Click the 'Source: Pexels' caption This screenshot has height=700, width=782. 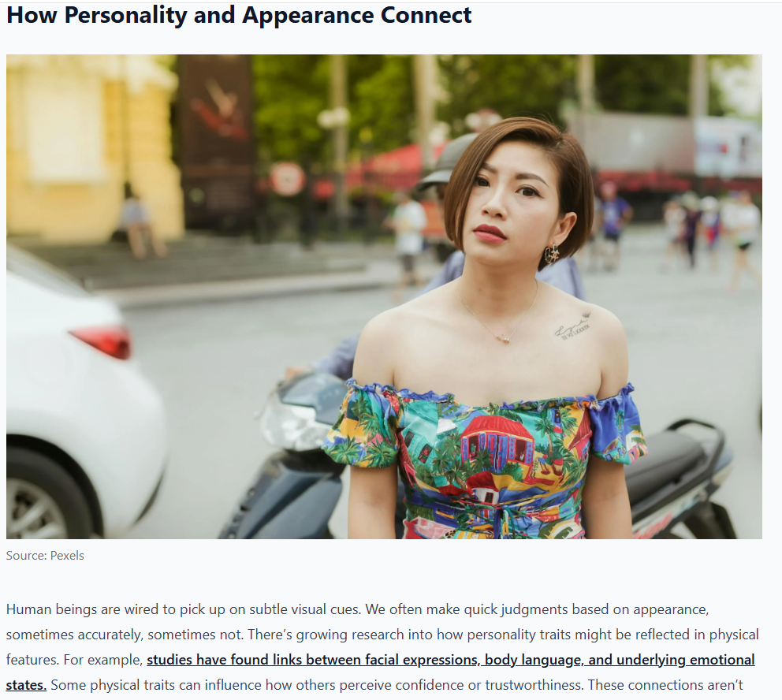tap(45, 556)
